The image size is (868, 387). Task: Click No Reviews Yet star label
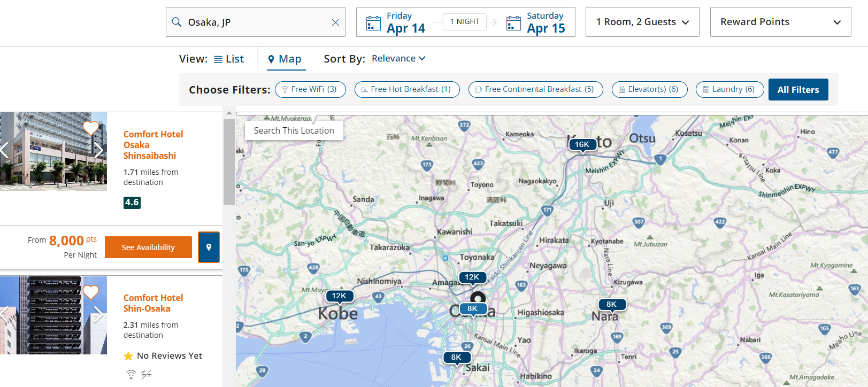(x=163, y=356)
